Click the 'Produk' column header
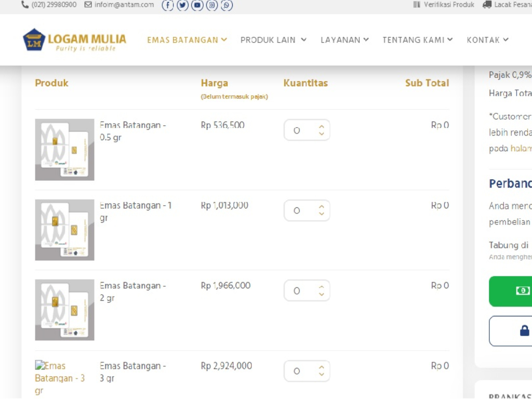Viewport: 532px width, 399px height. click(51, 83)
